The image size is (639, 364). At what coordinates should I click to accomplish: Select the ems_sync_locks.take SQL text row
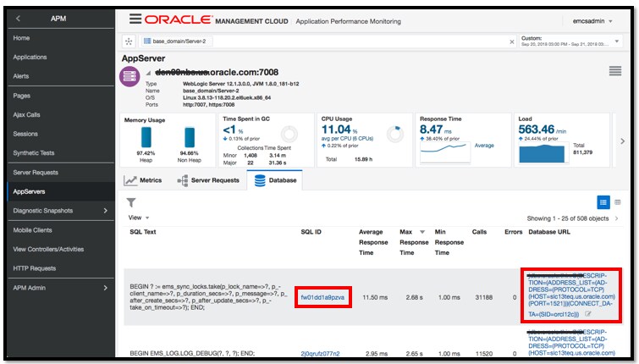(208, 297)
